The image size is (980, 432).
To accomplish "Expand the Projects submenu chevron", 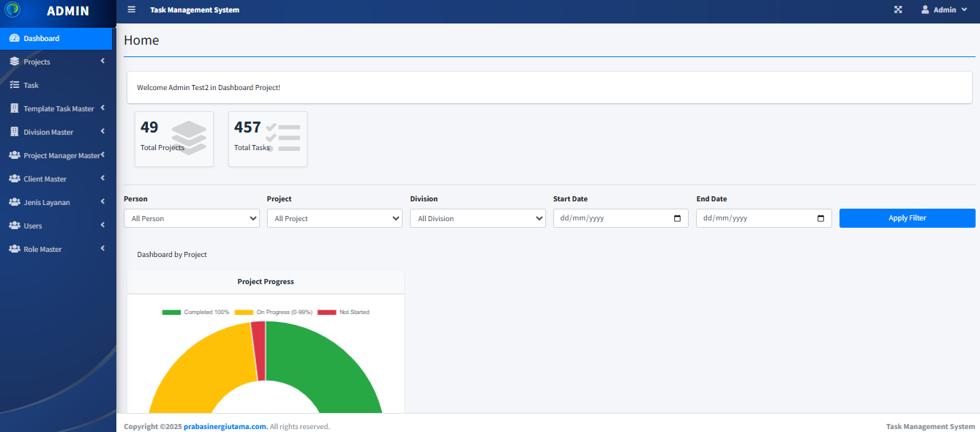I will [x=103, y=62].
